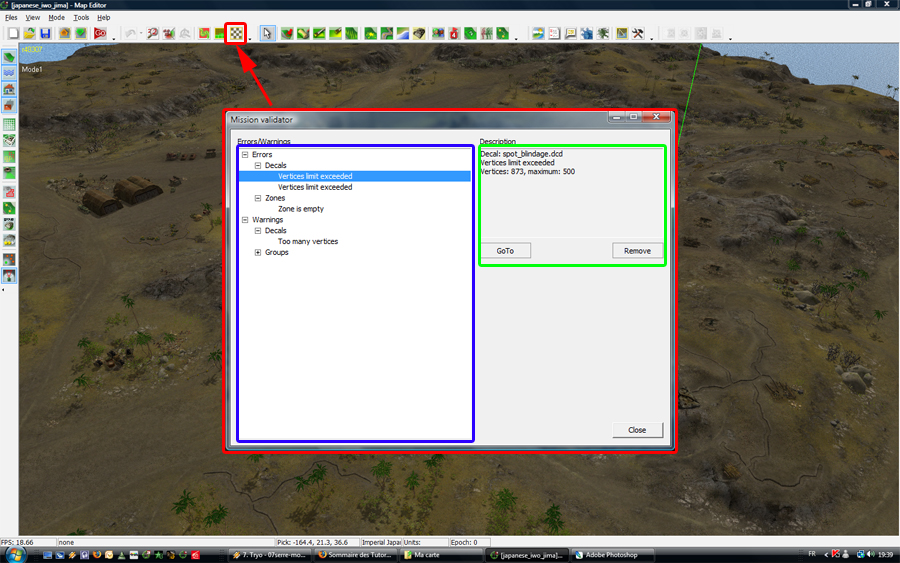This screenshot has width=900, height=563.
Task: Toggle the red zone outline icon in sidebar
Action: pyautogui.click(x=9, y=191)
